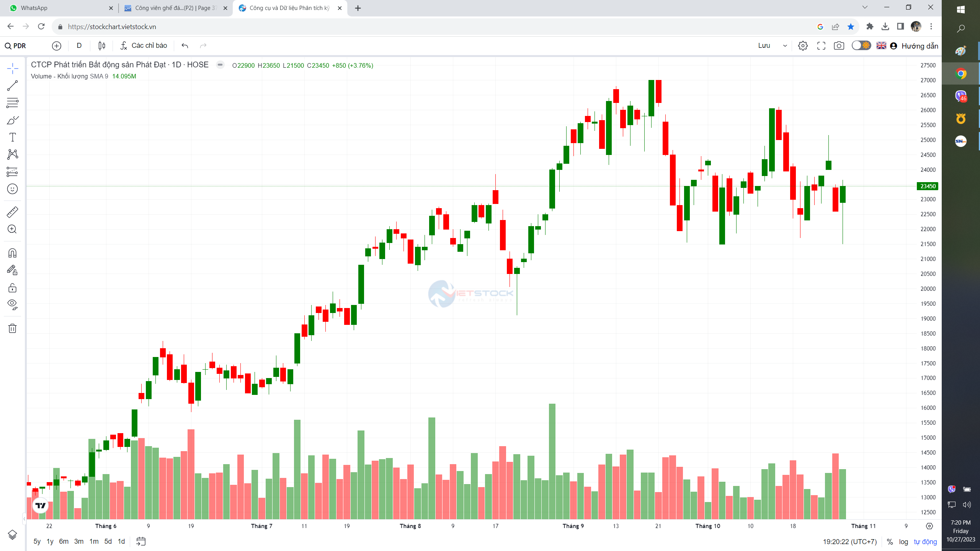Viewport: 980px width, 551px height.
Task: Click the PDR symbol search field
Action: point(20,46)
